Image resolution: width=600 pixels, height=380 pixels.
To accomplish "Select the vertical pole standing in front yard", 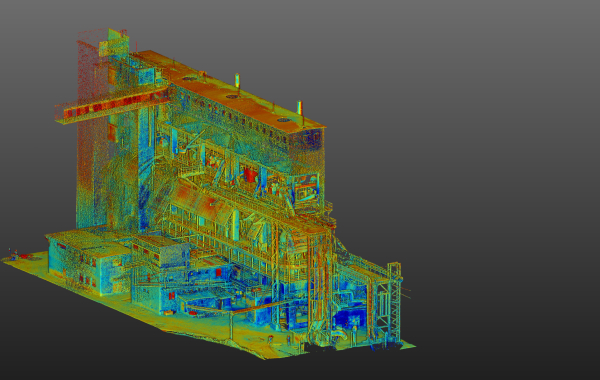I will point(232,325).
